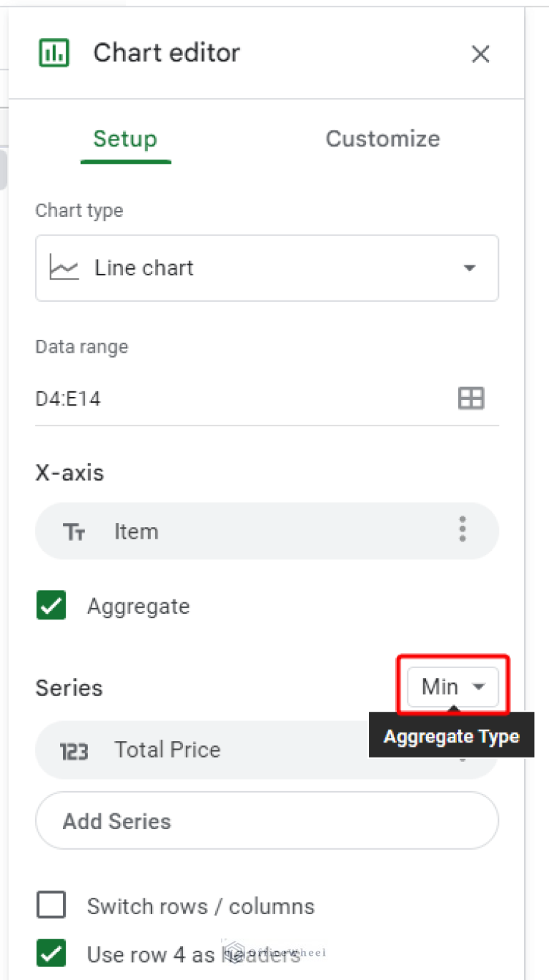549x980 pixels.
Task: Click the Tt text type icon
Action: (74, 531)
